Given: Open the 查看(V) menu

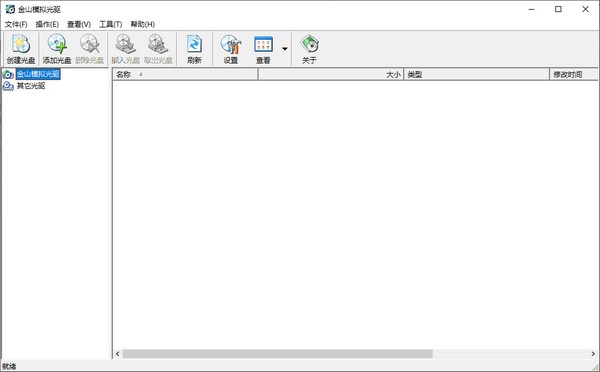Looking at the screenshot, I should click(79, 24).
